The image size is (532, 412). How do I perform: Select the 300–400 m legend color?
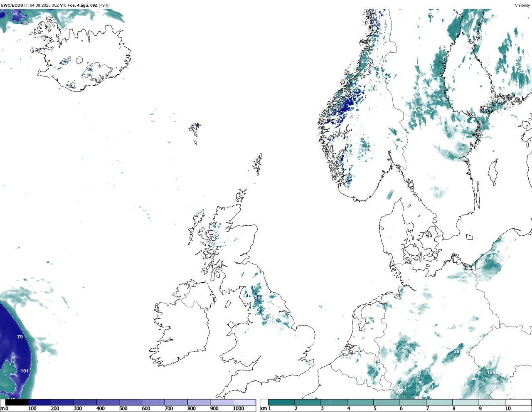[x=85, y=402]
